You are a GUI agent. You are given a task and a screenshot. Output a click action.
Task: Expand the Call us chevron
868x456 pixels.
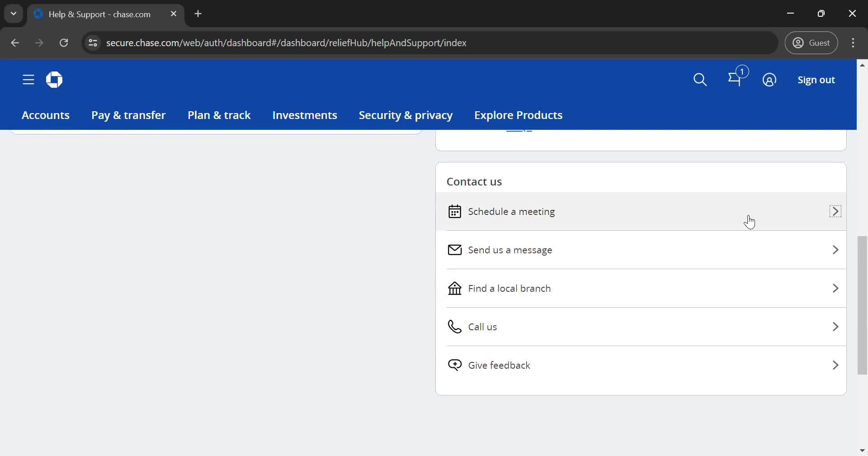pyautogui.click(x=835, y=327)
